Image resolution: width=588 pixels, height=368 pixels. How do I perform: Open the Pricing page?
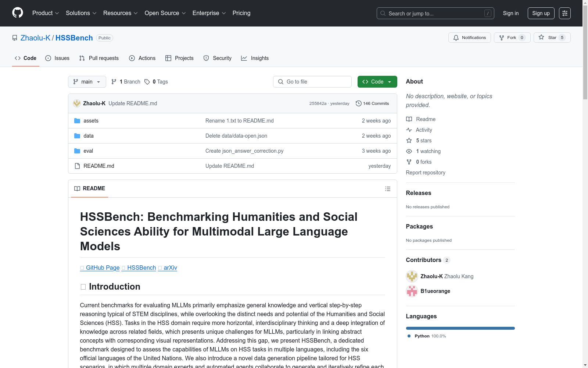(x=241, y=13)
